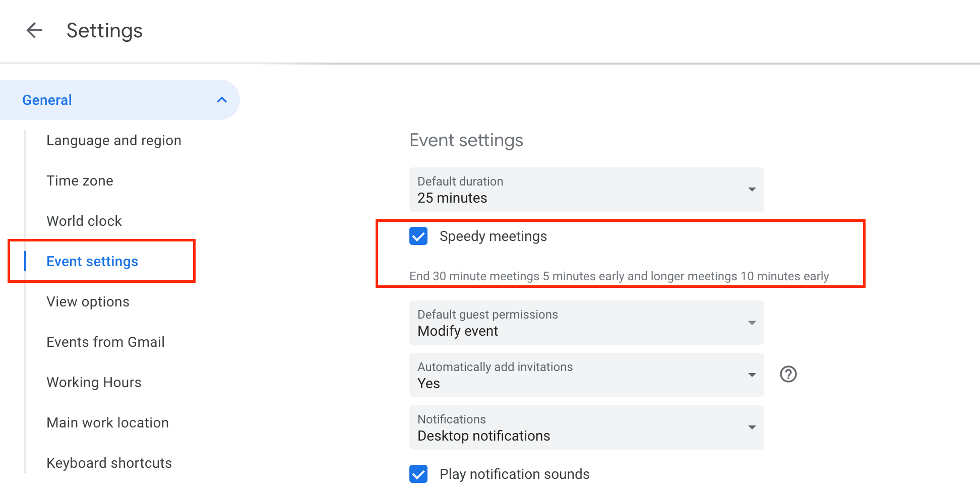Select View options from the sidebar
The height and width of the screenshot is (493, 980).
(x=88, y=301)
